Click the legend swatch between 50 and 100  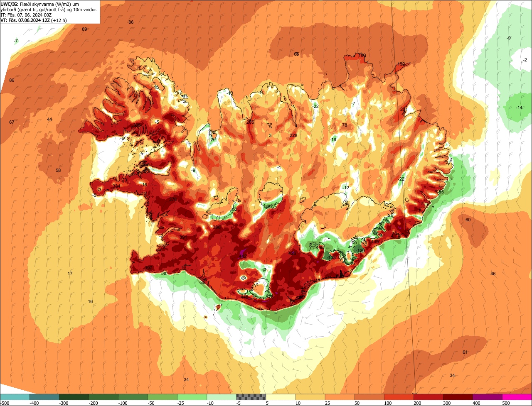pyautogui.click(x=369, y=397)
